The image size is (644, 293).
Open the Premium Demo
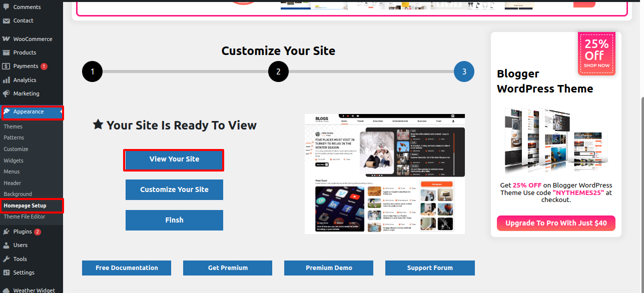tap(329, 268)
